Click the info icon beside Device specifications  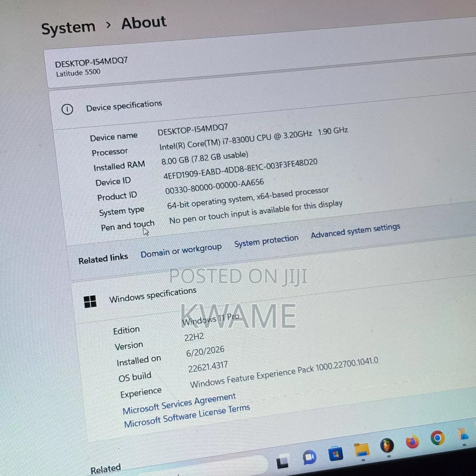(x=67, y=109)
